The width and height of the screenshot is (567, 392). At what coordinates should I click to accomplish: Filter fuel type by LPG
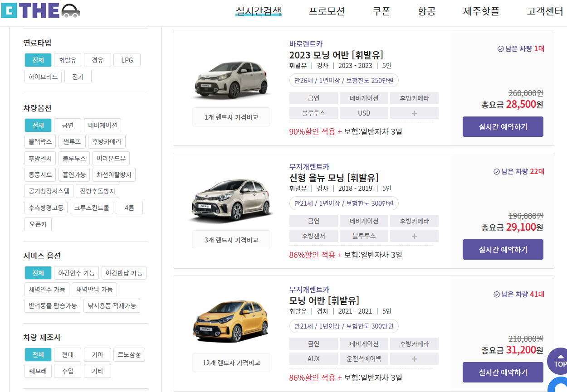click(127, 60)
